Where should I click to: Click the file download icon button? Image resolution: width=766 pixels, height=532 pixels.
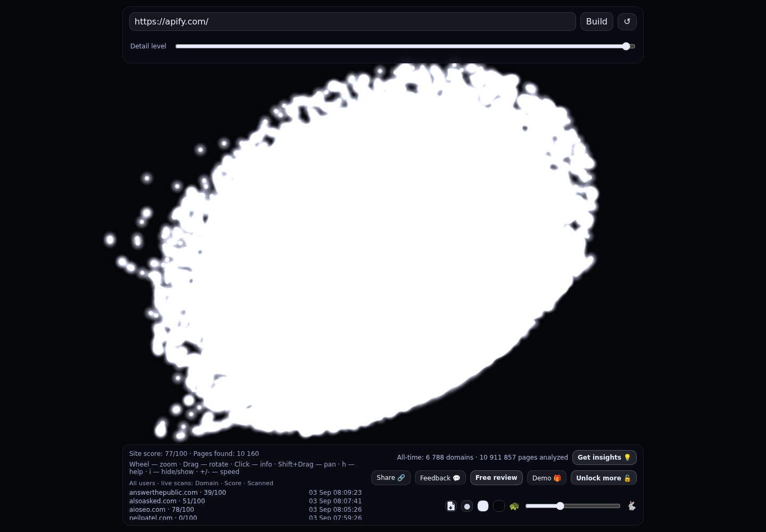(451, 506)
